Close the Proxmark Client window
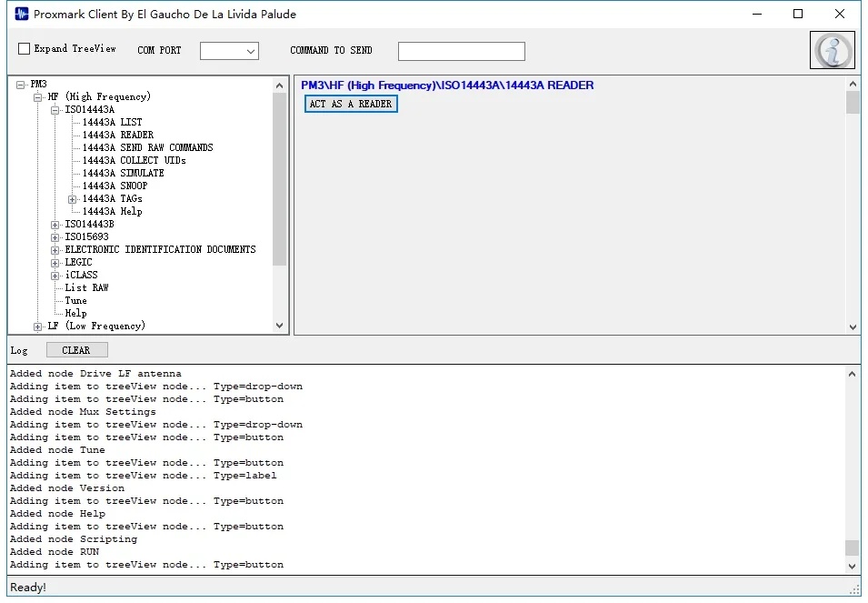Screen dimensions: 868x603 [839, 14]
